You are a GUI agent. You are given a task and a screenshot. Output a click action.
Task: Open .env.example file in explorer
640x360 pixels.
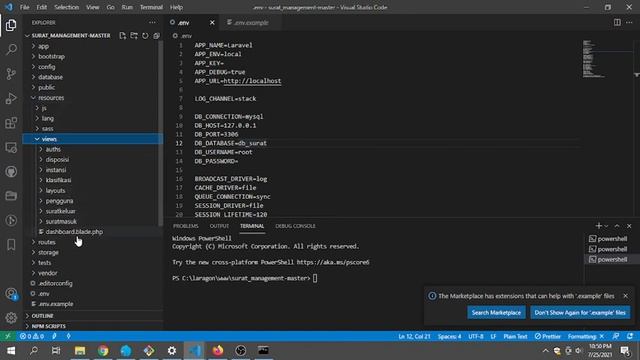[56, 304]
